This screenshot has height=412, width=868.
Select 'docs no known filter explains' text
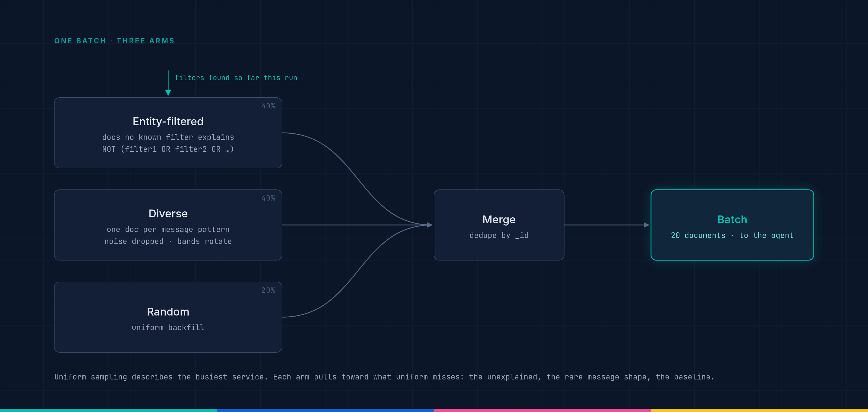click(x=168, y=137)
